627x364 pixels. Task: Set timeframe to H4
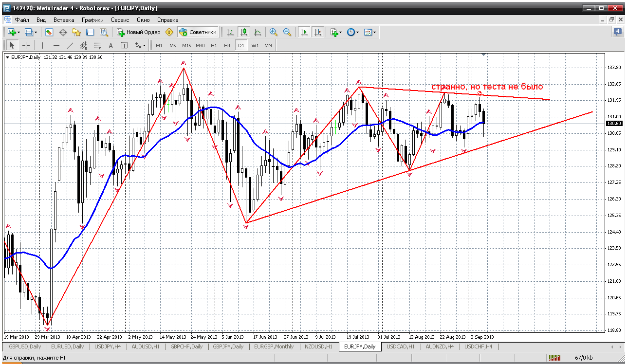227,45
